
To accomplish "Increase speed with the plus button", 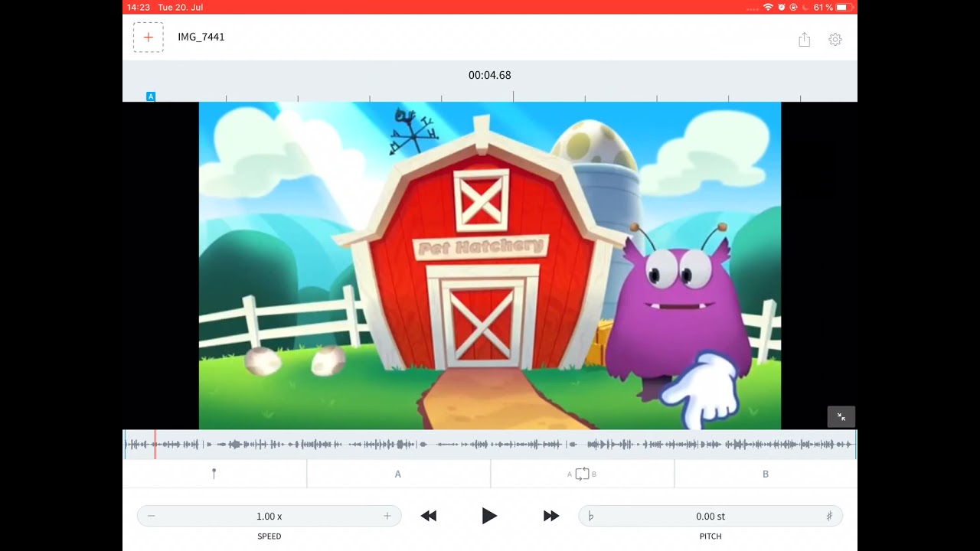I will pos(387,517).
